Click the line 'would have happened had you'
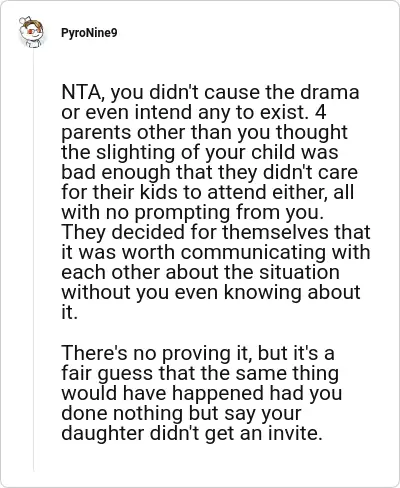Image resolution: width=400 pixels, height=488 pixels. [x=202, y=393]
